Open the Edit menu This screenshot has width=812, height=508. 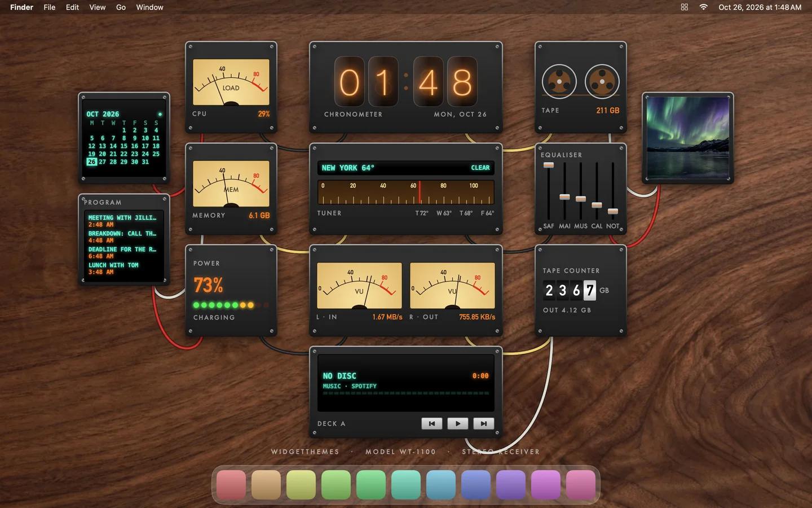tap(72, 7)
